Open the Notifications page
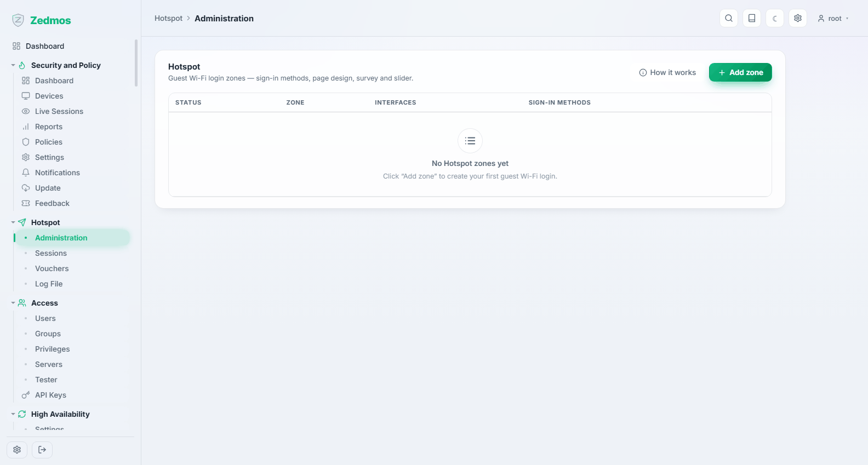Image resolution: width=868 pixels, height=465 pixels. coord(73,173)
